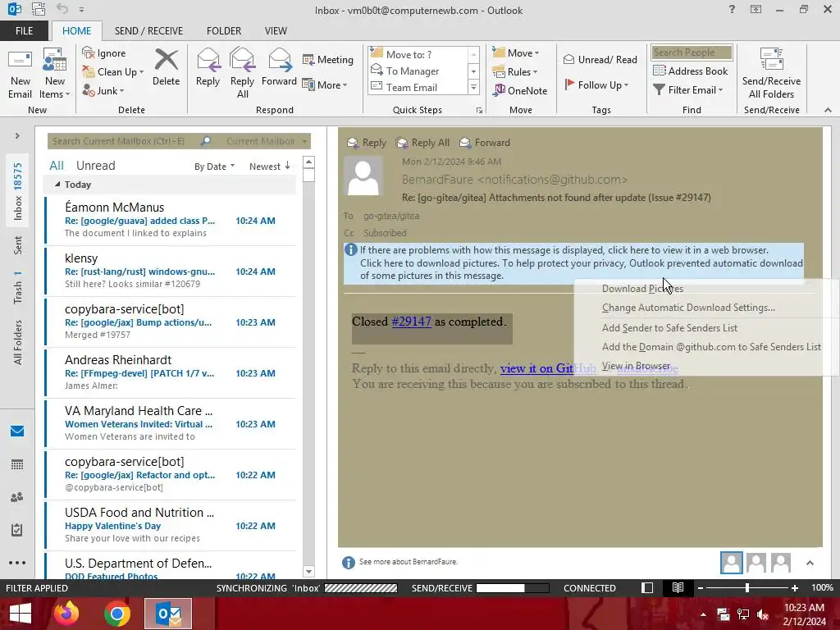Click the Reply button in the ribbon

[208, 67]
